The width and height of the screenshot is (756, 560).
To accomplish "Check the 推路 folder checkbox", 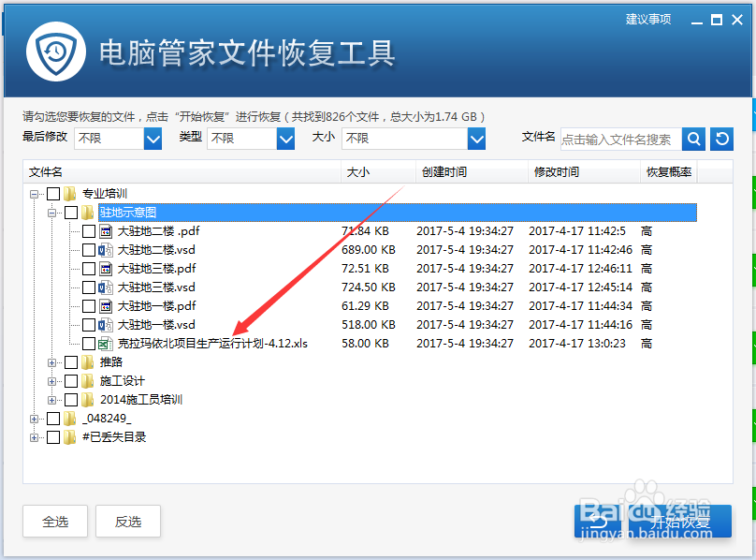I will tap(71, 362).
